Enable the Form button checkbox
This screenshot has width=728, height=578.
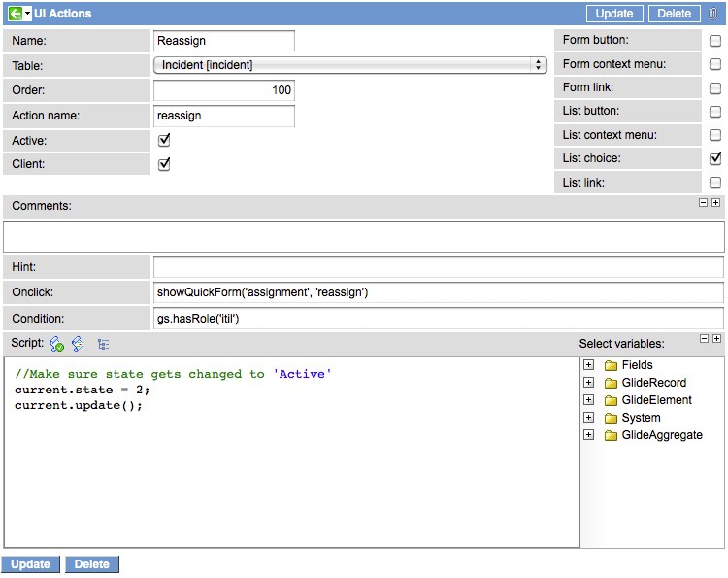point(715,41)
